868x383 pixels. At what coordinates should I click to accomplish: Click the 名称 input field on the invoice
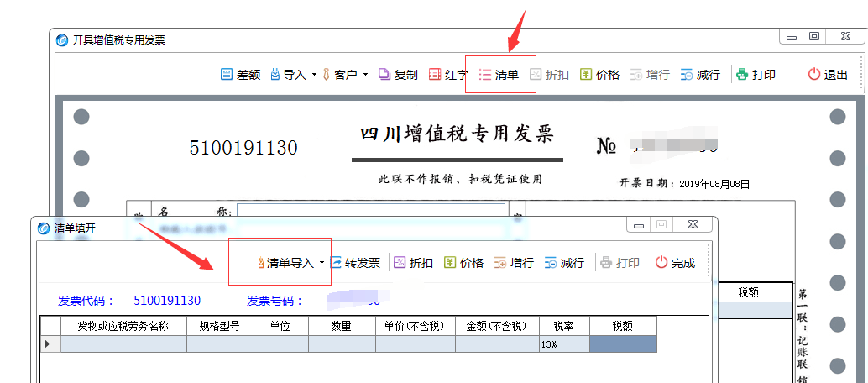(371, 211)
